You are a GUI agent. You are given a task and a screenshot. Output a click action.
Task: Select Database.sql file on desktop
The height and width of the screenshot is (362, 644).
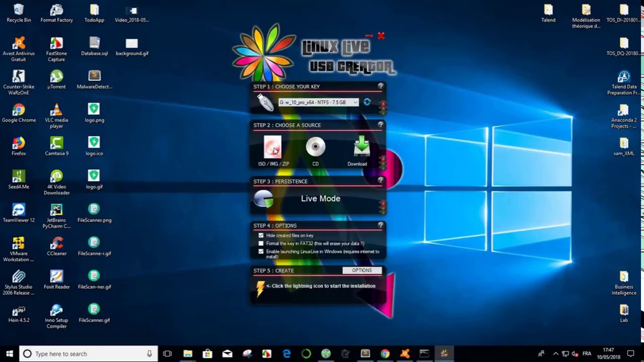coord(94,47)
